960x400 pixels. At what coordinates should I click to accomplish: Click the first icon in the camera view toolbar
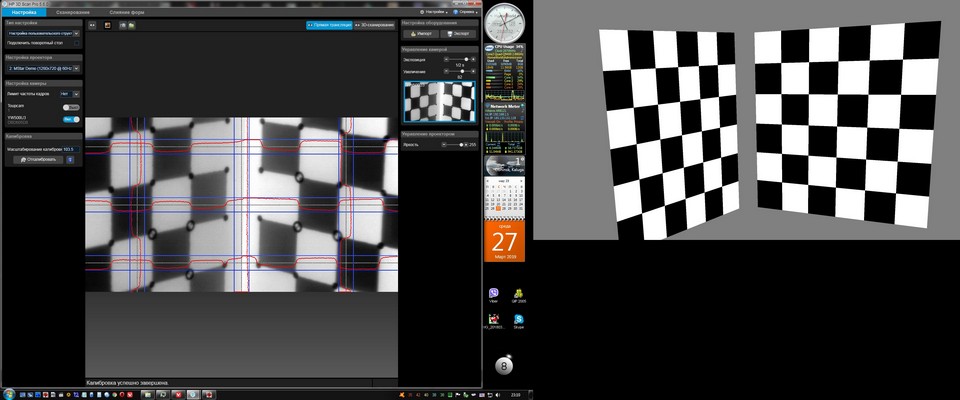[x=93, y=24]
